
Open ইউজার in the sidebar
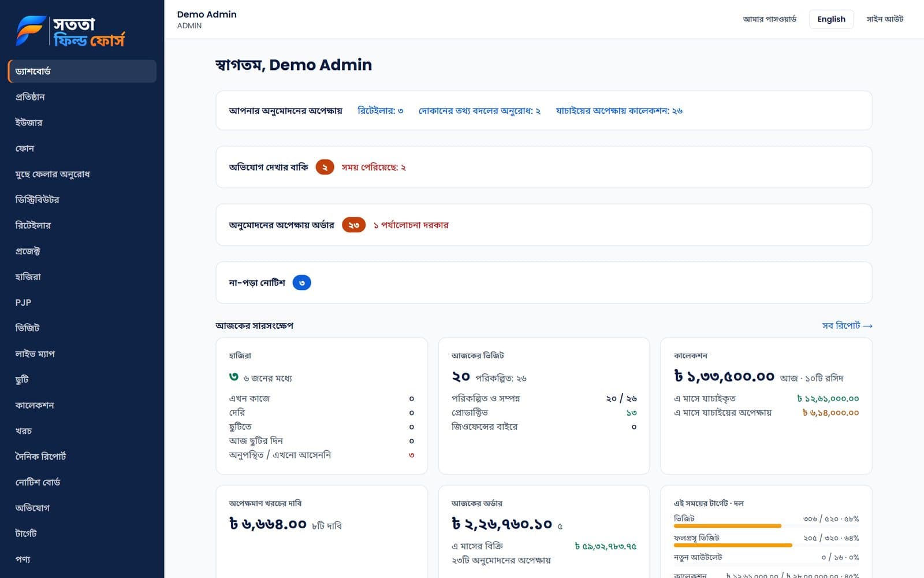point(82,123)
